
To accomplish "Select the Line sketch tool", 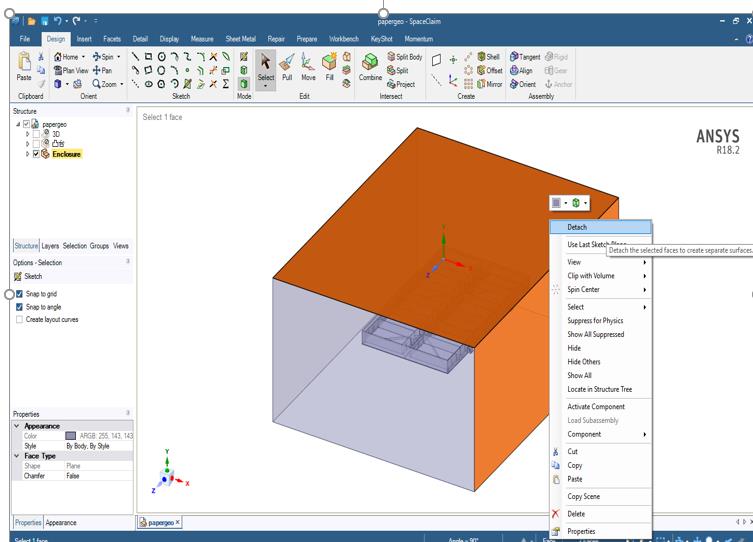I will point(135,57).
